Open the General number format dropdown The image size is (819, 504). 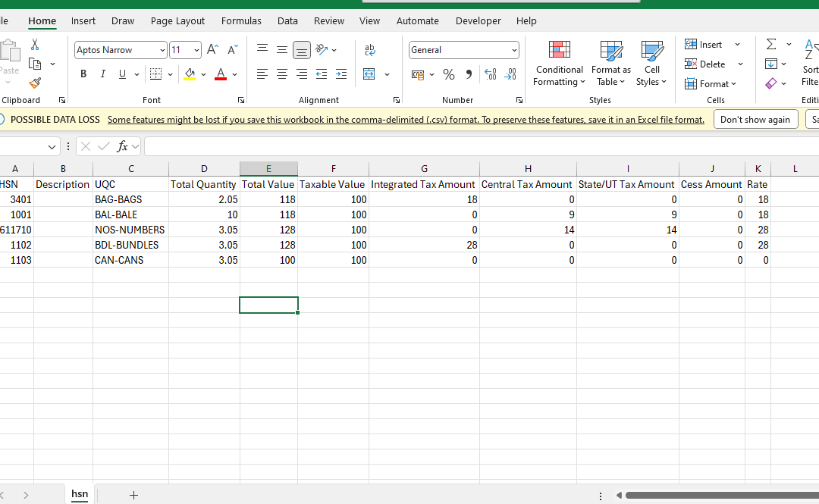tap(515, 49)
